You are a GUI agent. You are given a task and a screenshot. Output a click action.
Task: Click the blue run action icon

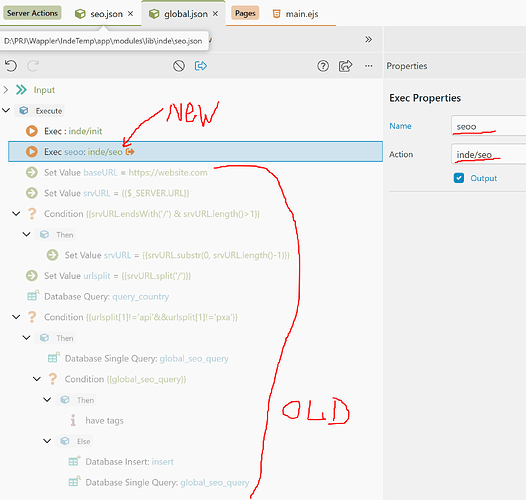tap(201, 66)
